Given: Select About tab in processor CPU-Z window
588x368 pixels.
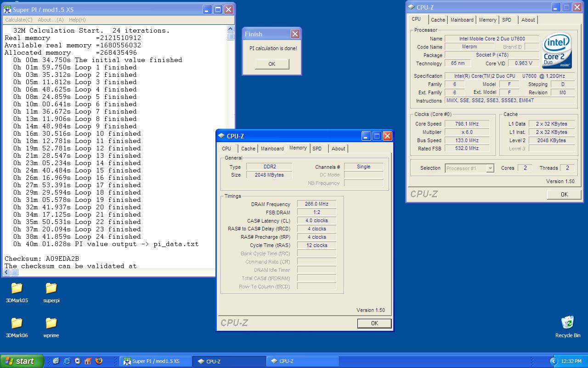Looking at the screenshot, I should (x=528, y=20).
